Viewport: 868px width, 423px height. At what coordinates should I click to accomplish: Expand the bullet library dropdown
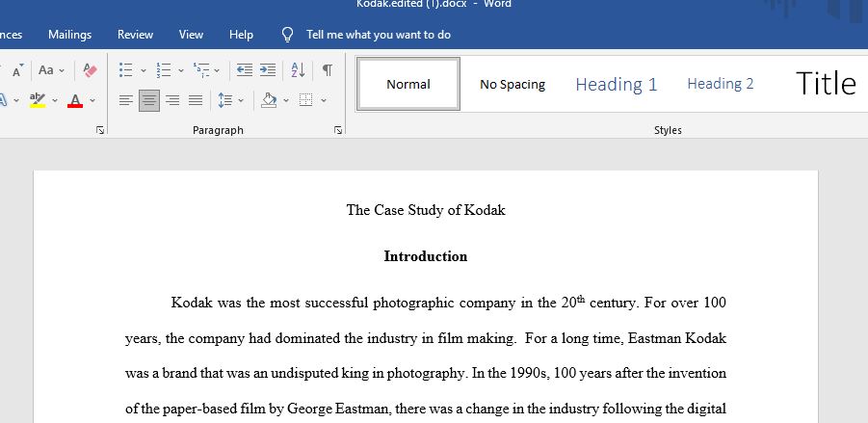pos(144,71)
